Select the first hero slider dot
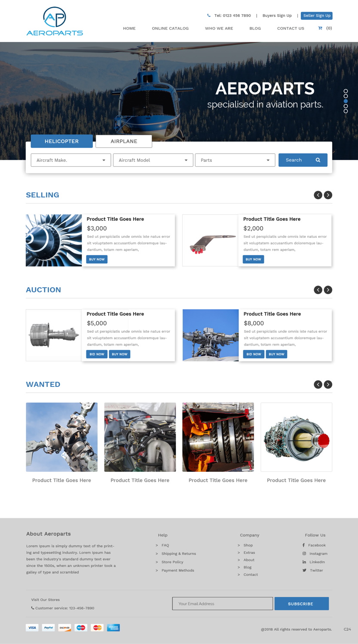 (346, 91)
